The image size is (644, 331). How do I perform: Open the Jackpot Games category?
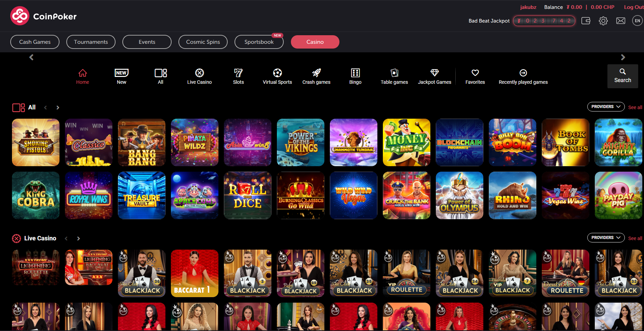point(434,77)
